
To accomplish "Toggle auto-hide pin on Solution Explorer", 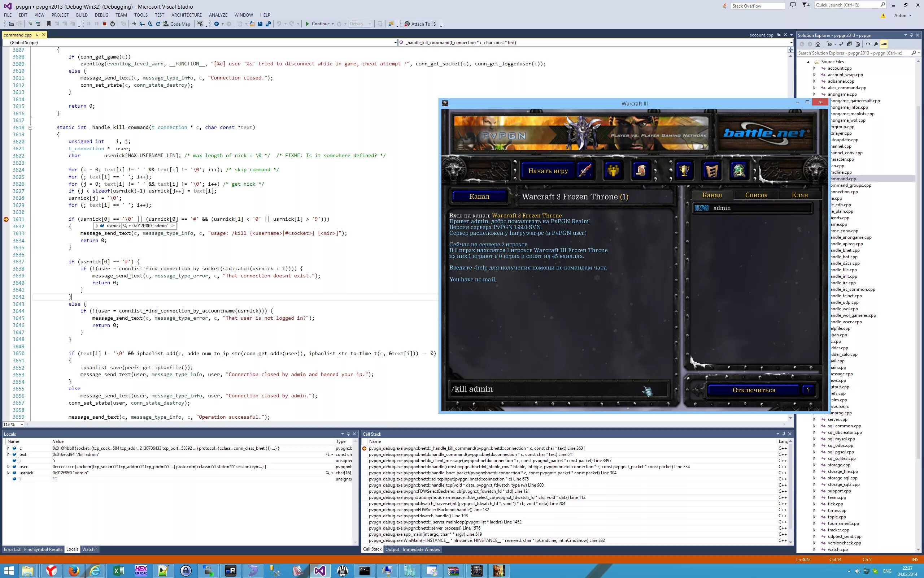I will point(911,35).
